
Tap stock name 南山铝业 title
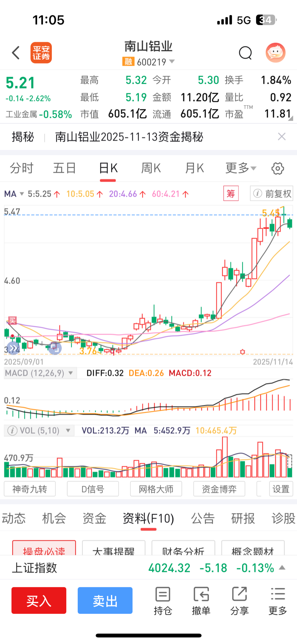coord(148,46)
